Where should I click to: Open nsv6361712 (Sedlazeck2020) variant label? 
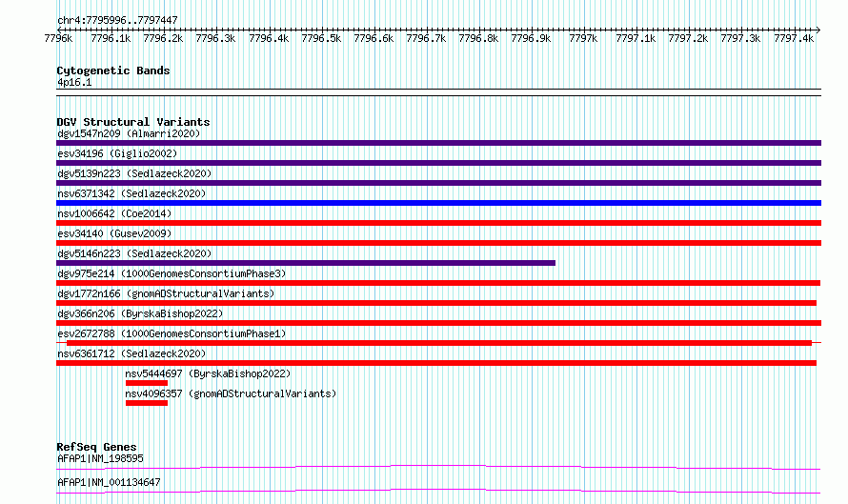click(131, 353)
